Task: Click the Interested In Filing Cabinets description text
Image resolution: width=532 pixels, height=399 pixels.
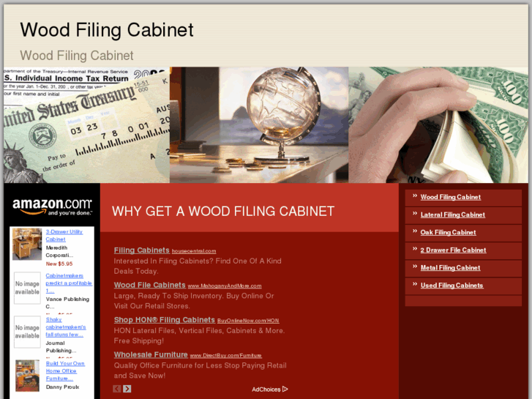Action: pyautogui.click(x=198, y=266)
